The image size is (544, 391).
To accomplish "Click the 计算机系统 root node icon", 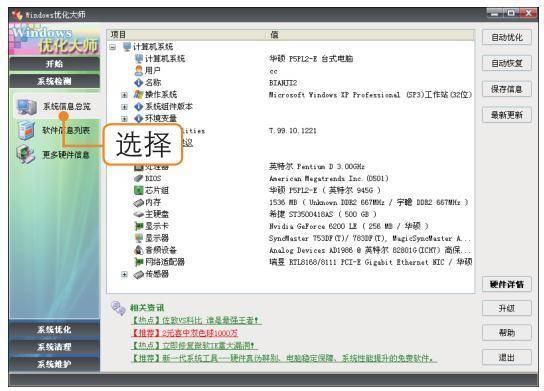I will (x=127, y=46).
